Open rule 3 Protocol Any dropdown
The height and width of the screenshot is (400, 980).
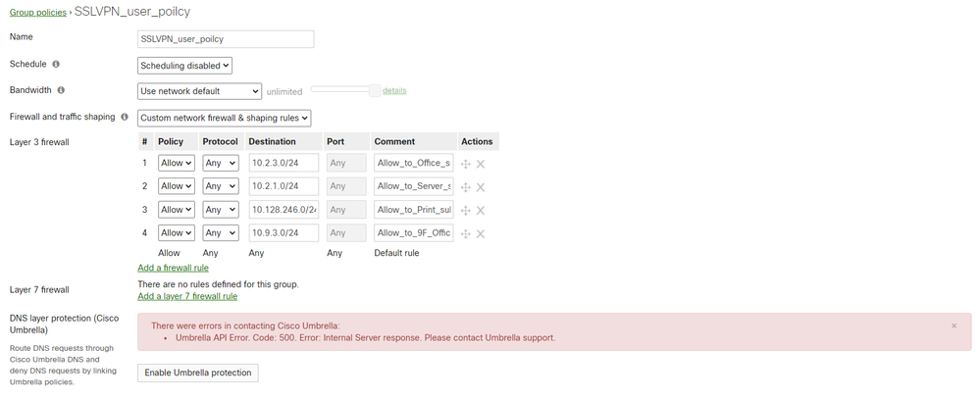221,210
